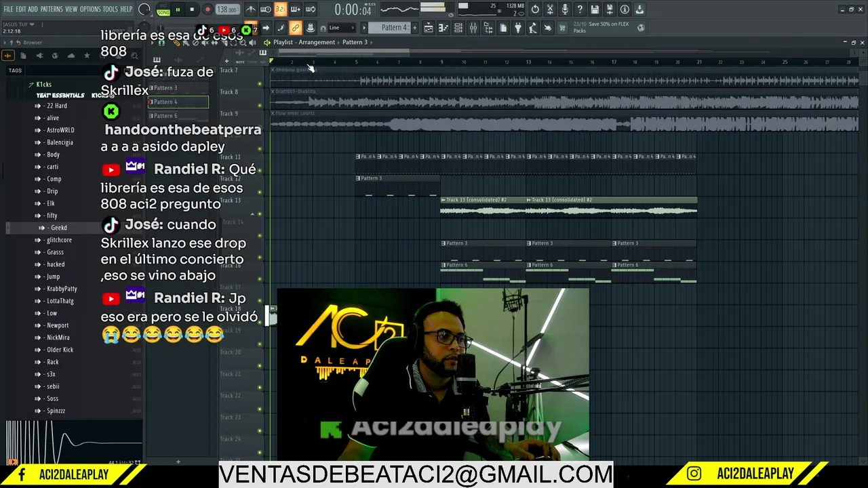Mute Track 8 with its green dot

pos(260,106)
